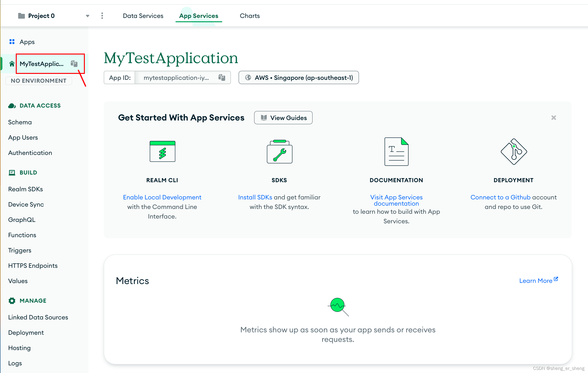Click the DEPLOYMENT card heading

tap(513, 180)
